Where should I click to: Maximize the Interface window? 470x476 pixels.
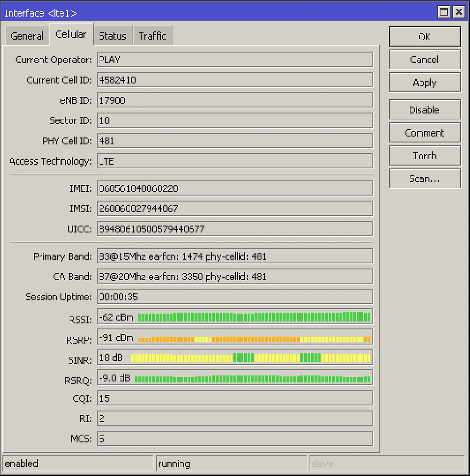click(x=444, y=12)
